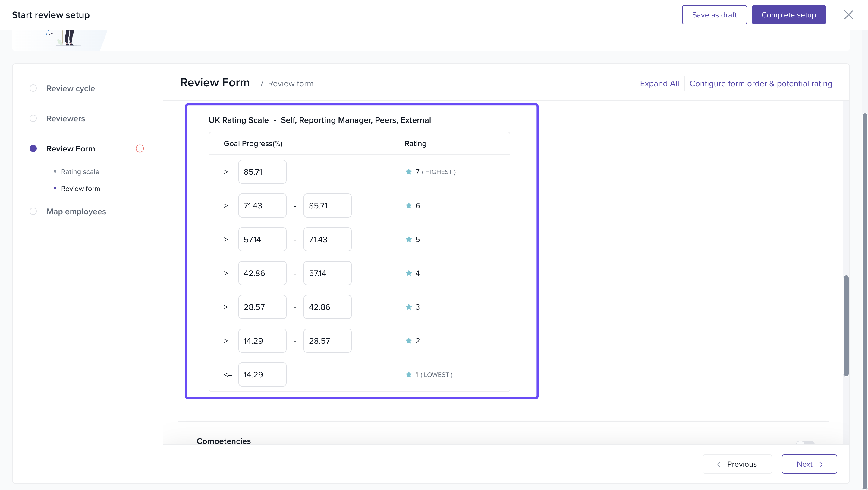
Task: Expand all form sections with Expand All
Action: [659, 83]
